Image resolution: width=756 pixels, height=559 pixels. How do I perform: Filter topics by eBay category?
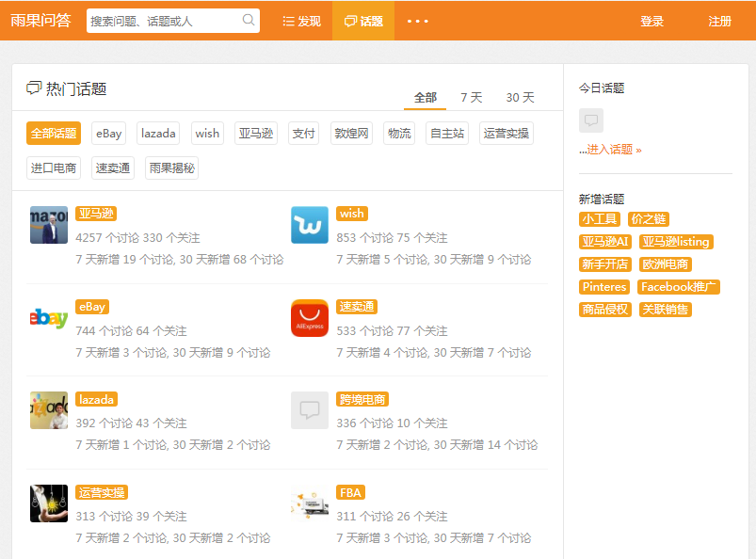(109, 134)
